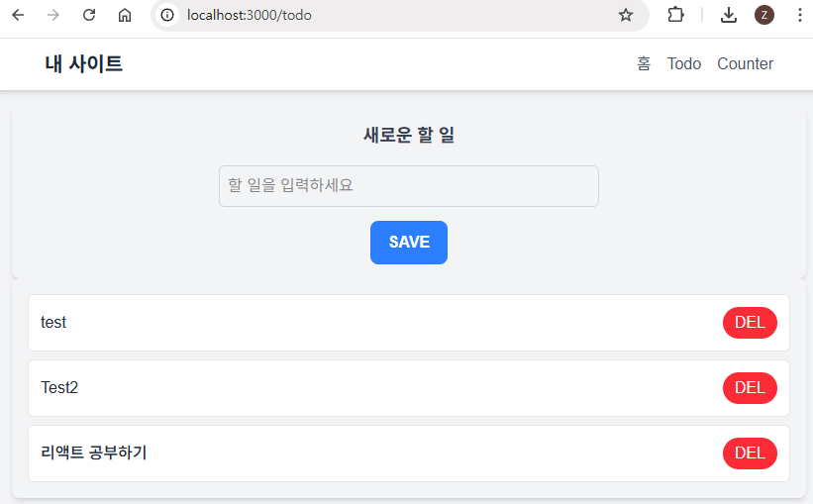Image resolution: width=813 pixels, height=504 pixels.
Task: Open profile avatar Z
Action: [x=764, y=15]
